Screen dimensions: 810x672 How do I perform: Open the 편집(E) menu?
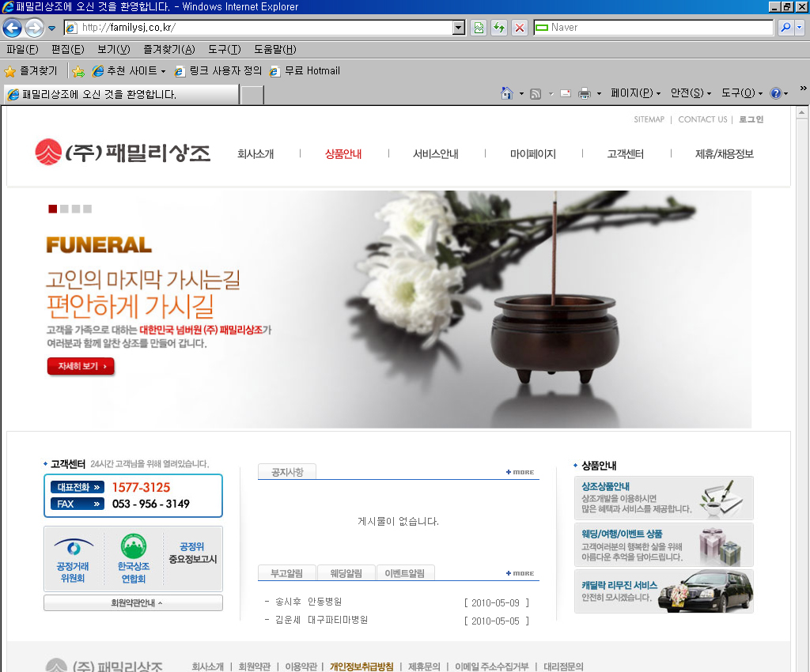point(68,50)
